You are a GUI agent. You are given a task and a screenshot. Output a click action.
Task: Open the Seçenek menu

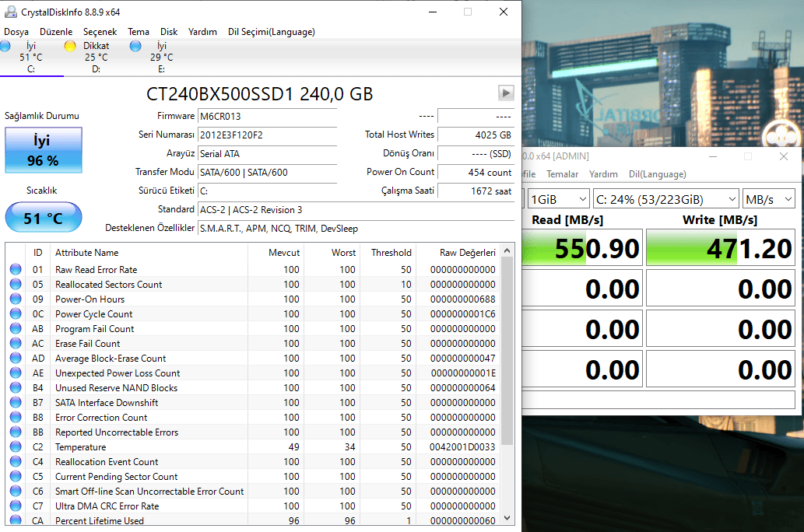(100, 32)
